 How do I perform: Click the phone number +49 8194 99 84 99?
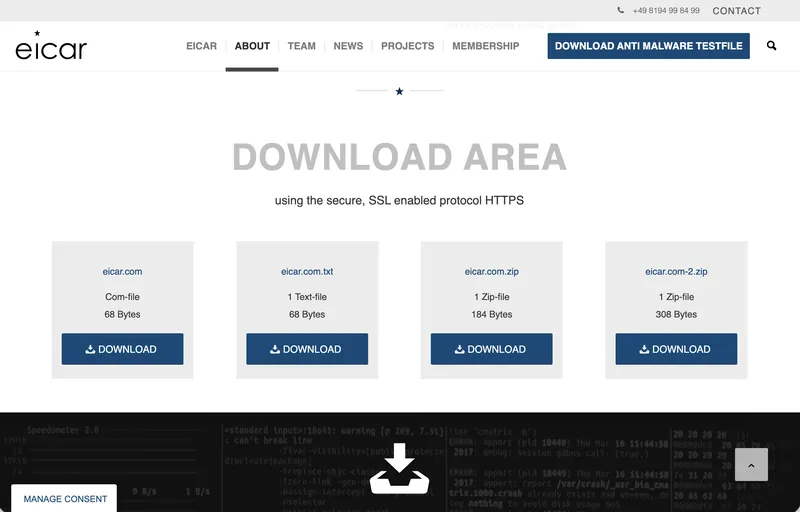666,11
